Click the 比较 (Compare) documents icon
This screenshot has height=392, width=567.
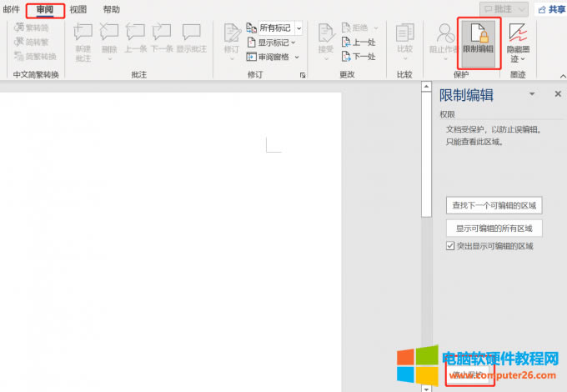coord(404,39)
